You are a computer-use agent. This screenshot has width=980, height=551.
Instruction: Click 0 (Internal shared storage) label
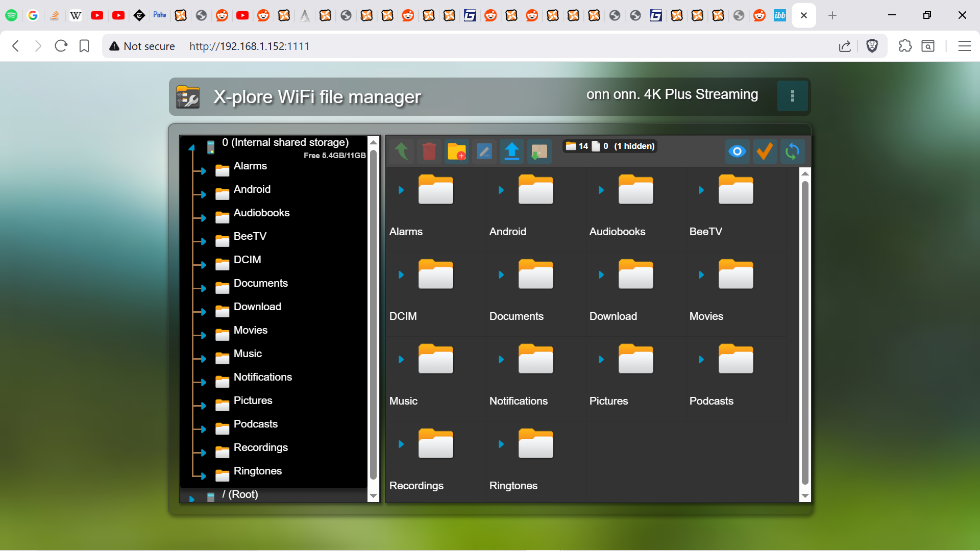285,142
